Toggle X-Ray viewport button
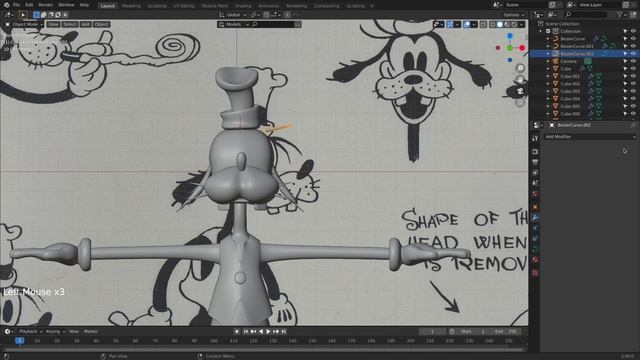 point(483,24)
